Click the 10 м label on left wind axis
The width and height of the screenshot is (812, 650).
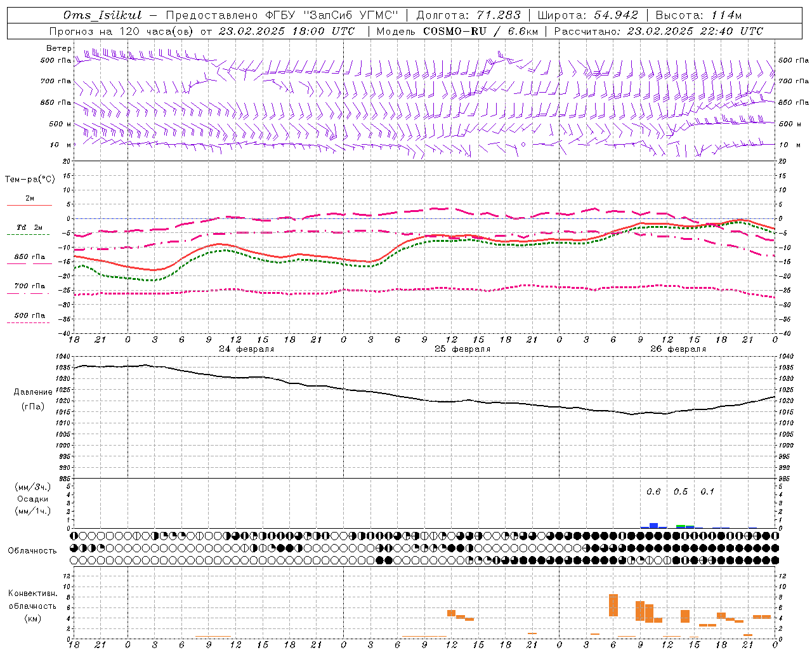(x=61, y=145)
